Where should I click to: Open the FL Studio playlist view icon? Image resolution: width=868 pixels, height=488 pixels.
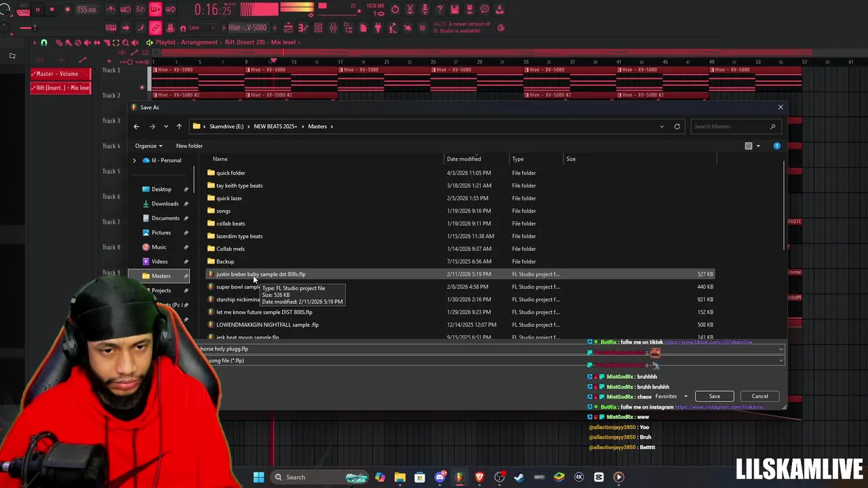coord(289,28)
